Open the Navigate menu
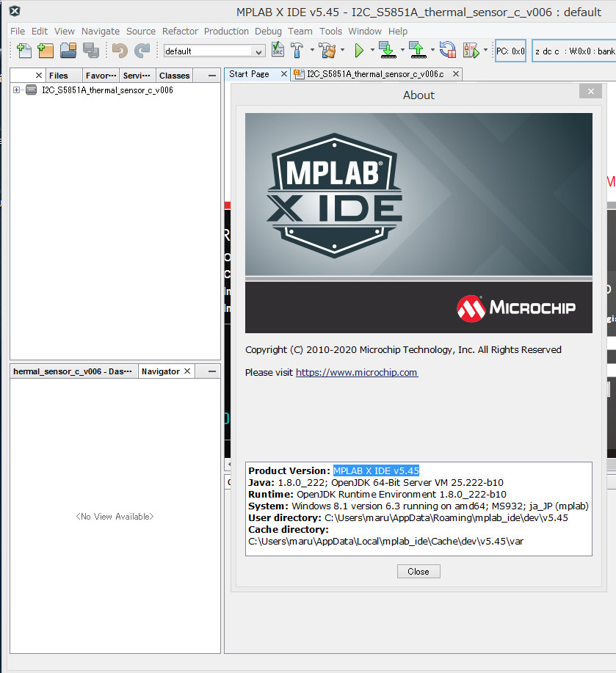The image size is (616, 673). click(101, 32)
